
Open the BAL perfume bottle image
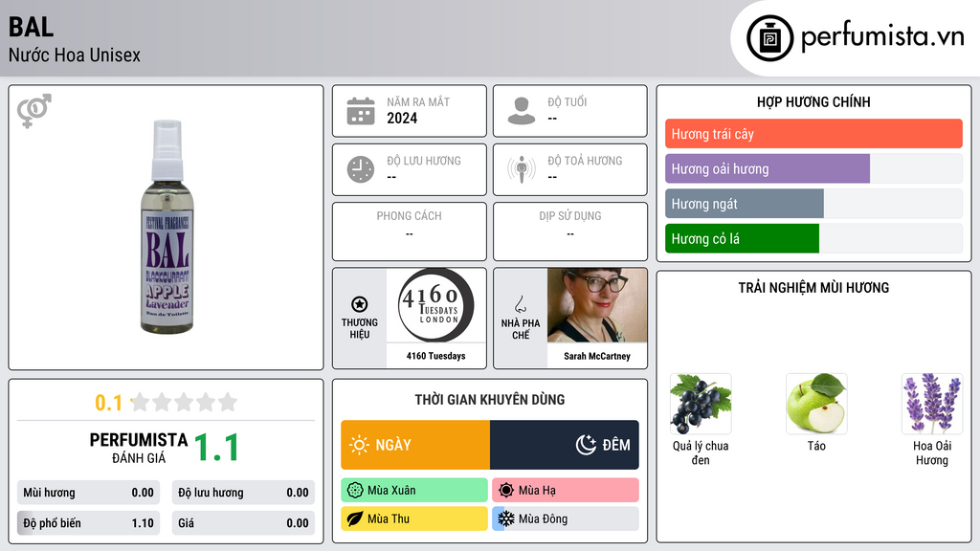167,227
